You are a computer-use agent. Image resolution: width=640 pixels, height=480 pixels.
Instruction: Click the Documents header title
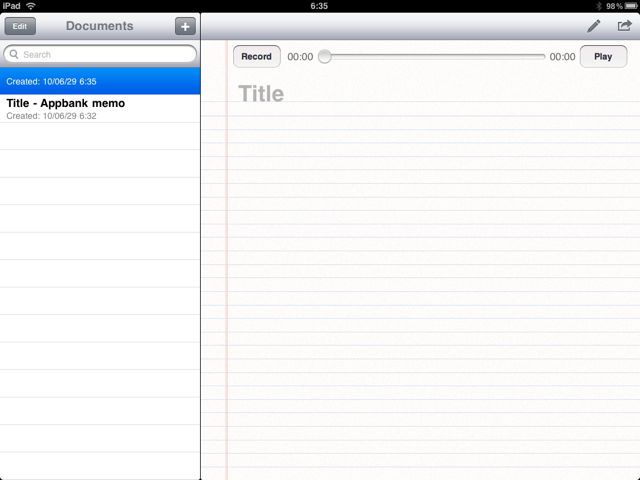coord(100,26)
